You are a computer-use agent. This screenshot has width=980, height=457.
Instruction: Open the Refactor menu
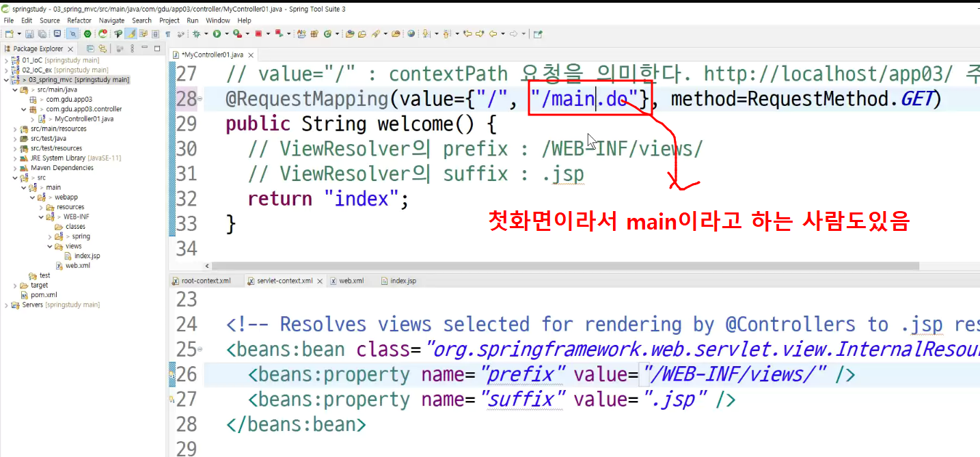[x=79, y=20]
